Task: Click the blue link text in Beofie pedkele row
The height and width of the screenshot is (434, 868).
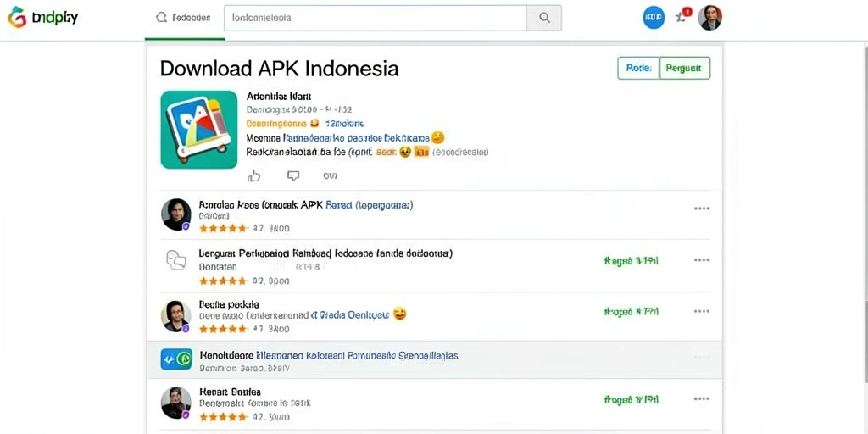Action: click(x=350, y=315)
